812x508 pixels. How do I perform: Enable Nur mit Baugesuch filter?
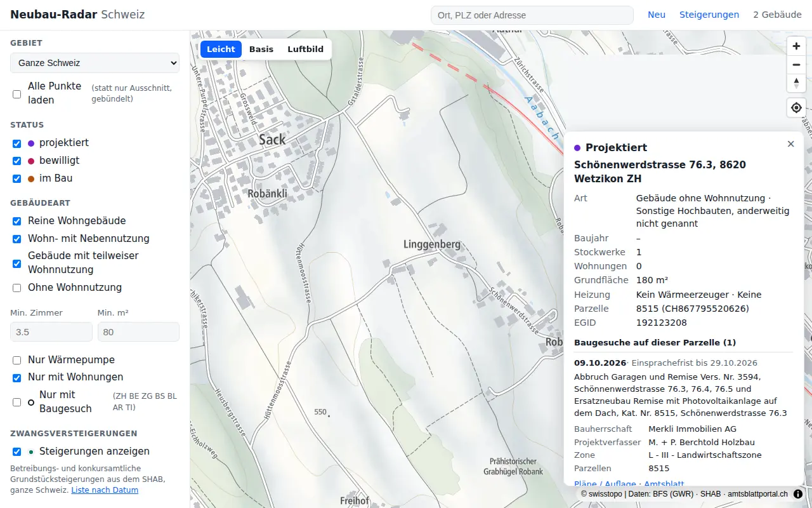(17, 402)
